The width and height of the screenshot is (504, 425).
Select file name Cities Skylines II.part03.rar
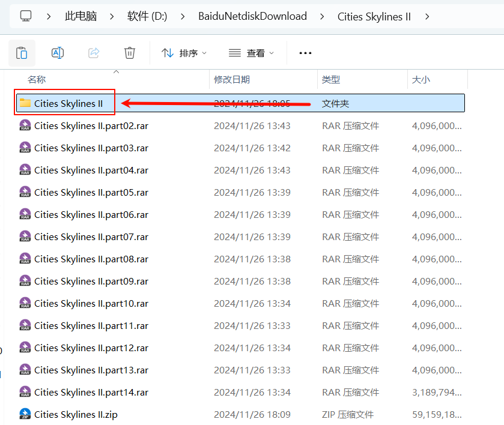[x=91, y=148]
